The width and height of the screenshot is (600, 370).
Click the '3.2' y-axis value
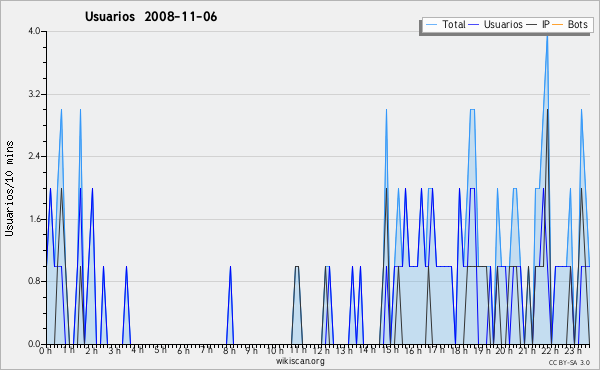34,94
